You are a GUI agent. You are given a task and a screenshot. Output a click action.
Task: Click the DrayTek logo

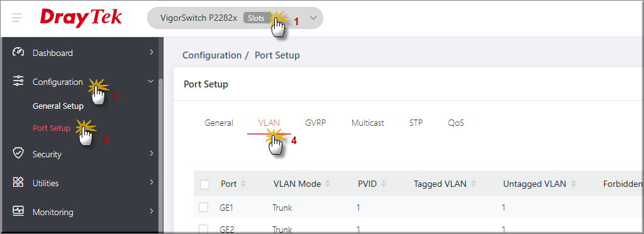tap(81, 18)
